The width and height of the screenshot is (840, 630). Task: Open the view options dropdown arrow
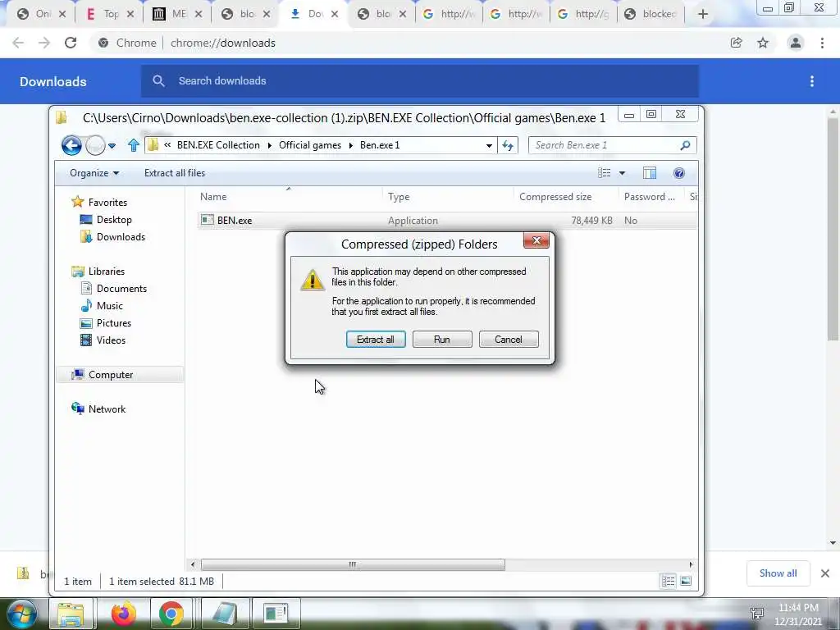(x=622, y=173)
